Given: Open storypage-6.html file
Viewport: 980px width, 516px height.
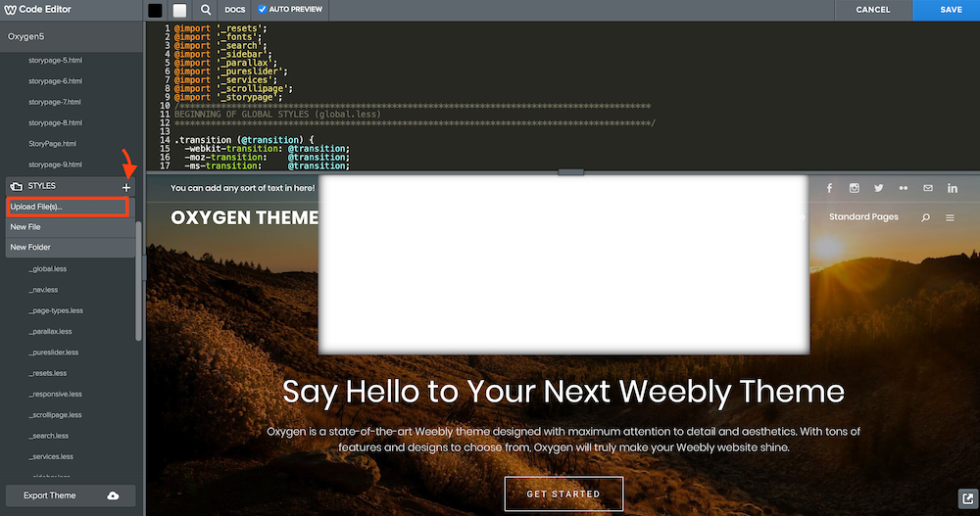Looking at the screenshot, I should tap(55, 81).
